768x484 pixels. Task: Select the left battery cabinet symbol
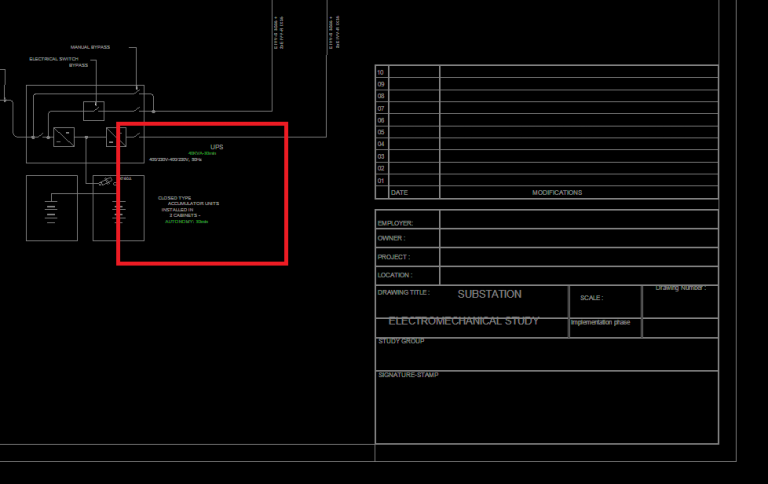tap(51, 208)
